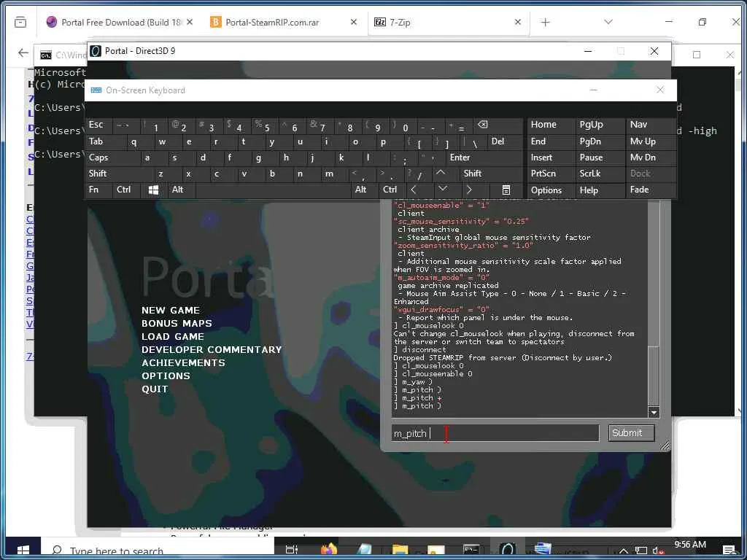Quit Portal from main menu

155,389
